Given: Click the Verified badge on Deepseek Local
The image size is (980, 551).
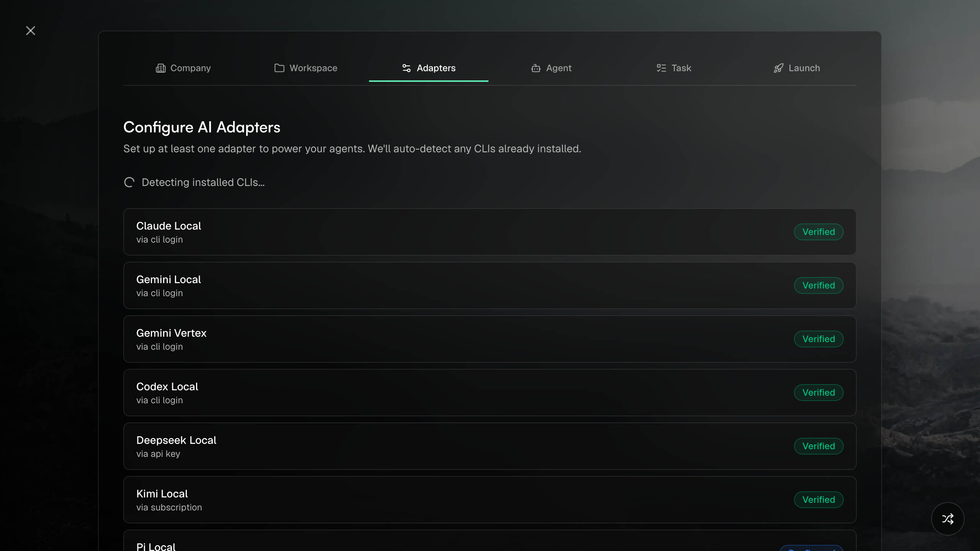Looking at the screenshot, I should pyautogui.click(x=818, y=446).
